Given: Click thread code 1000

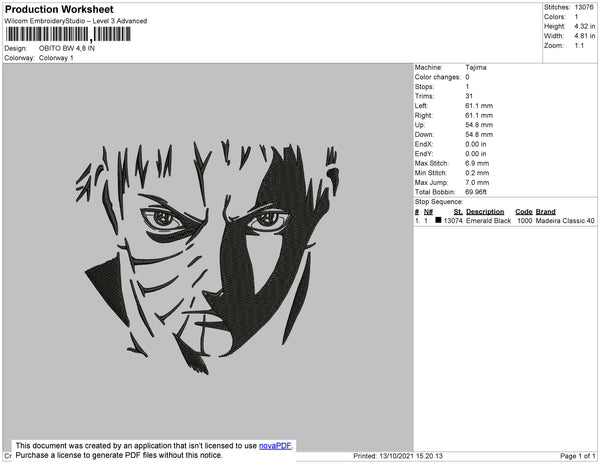Looking at the screenshot, I should click(x=525, y=221).
